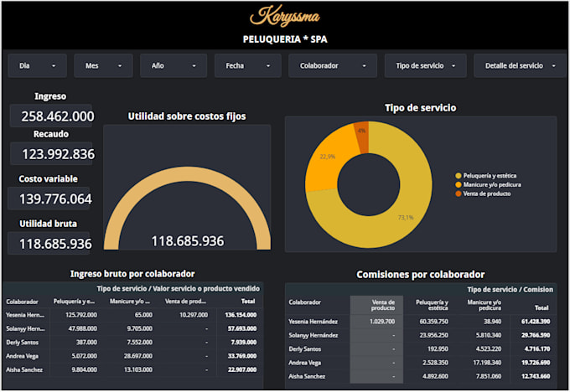Click the commission total 61.428.390
Image resolution: width=570 pixels, height=392 pixels.
tap(536, 322)
